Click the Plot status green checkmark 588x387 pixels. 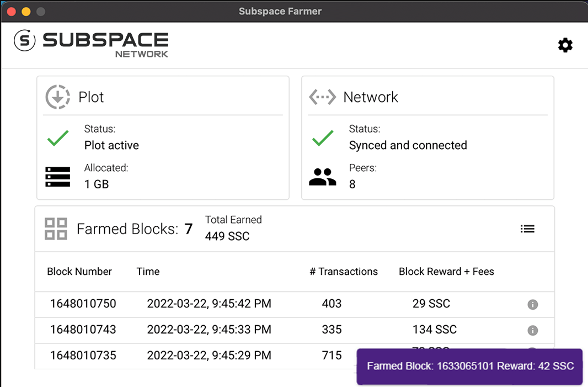pyautogui.click(x=57, y=138)
